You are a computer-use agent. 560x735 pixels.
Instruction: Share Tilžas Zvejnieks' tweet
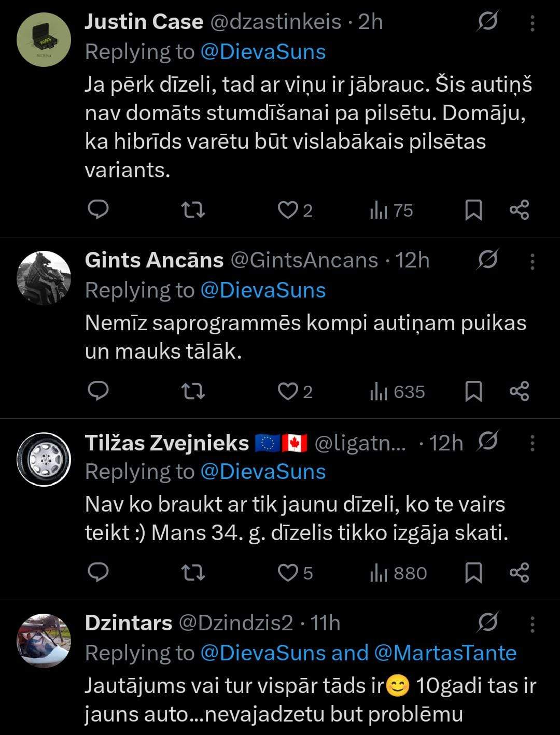[x=519, y=573]
